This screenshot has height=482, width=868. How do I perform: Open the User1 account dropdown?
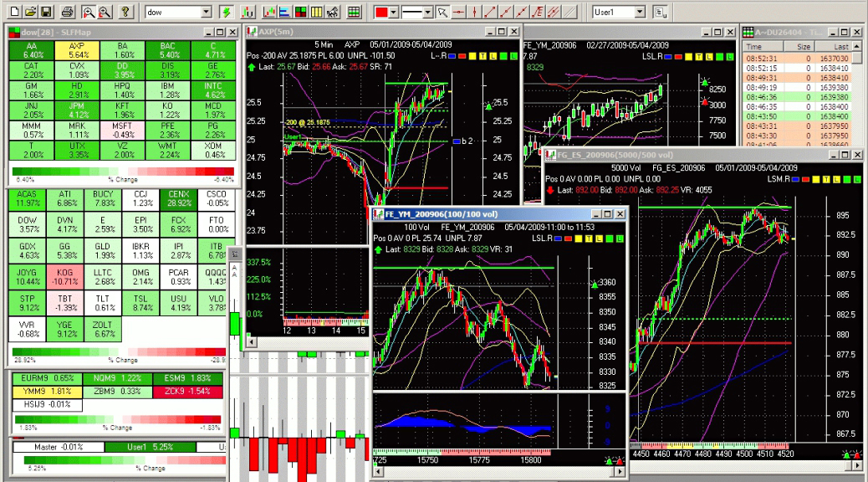point(640,12)
